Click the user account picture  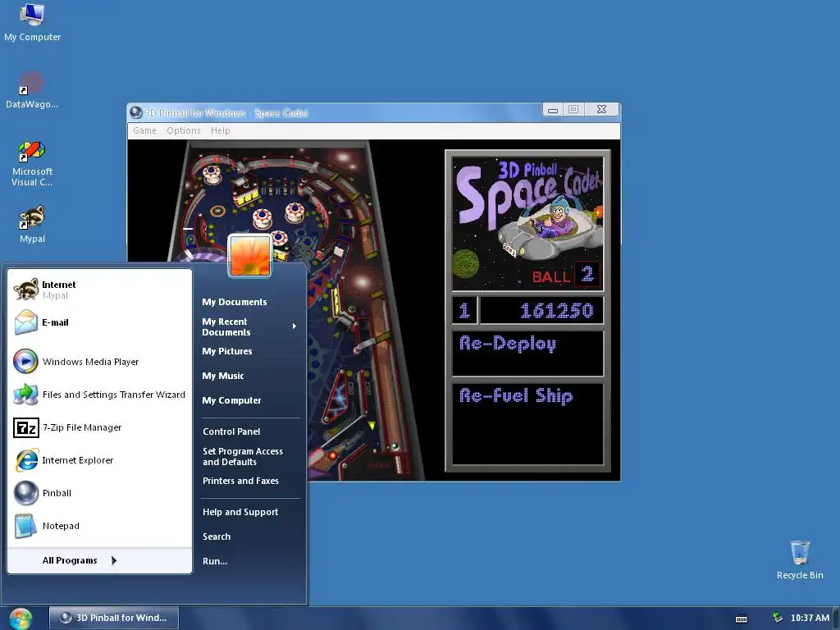(x=250, y=256)
